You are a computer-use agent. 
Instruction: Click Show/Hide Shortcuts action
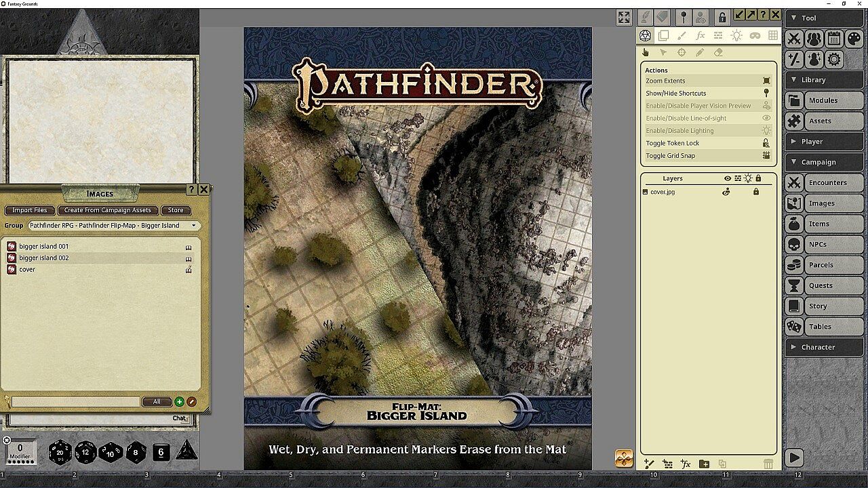(x=708, y=94)
